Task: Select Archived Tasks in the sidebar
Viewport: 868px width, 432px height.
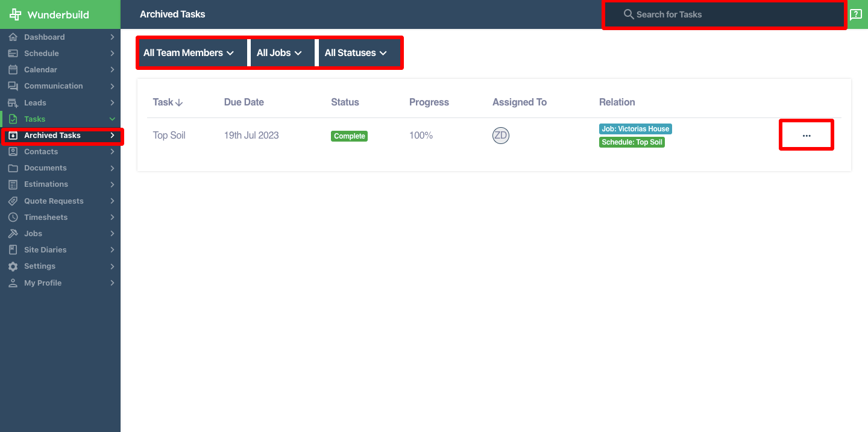Action: click(x=60, y=136)
